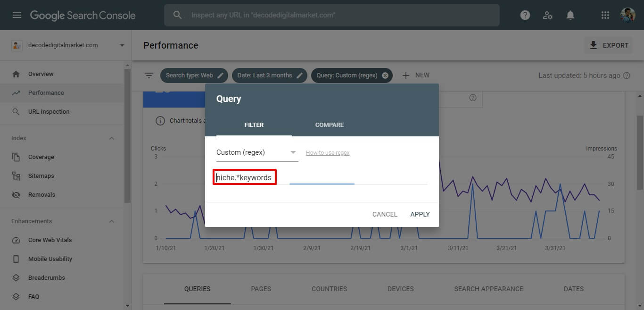644x310 pixels.
Task: Open the How to use regex link
Action: (x=328, y=153)
